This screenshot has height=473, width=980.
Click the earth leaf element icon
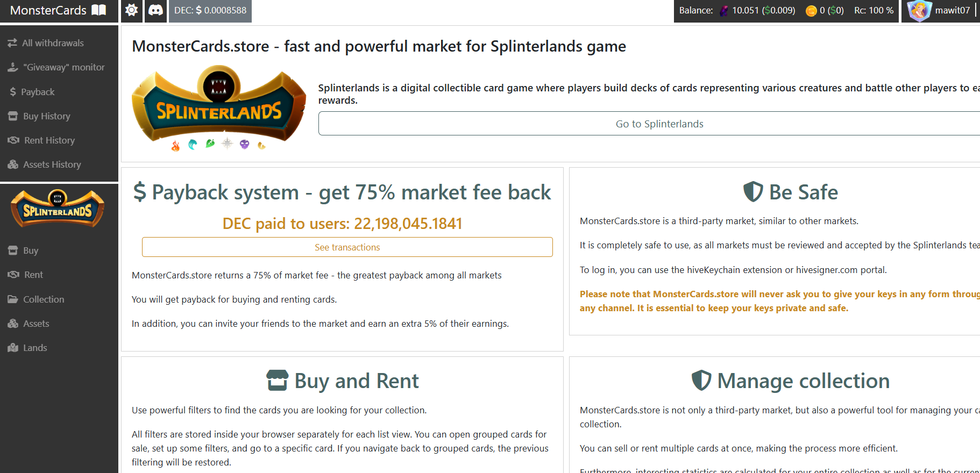pos(210,143)
